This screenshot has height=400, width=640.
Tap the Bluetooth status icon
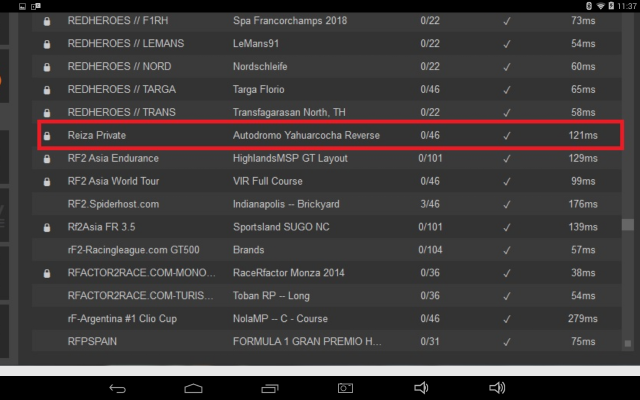(589, 6)
